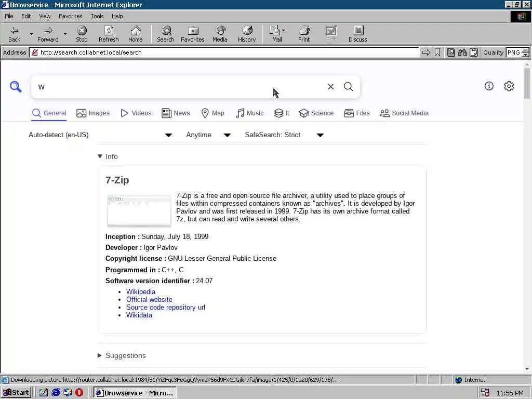Show browsing History from toolbar
532x399 pixels.
point(247,34)
